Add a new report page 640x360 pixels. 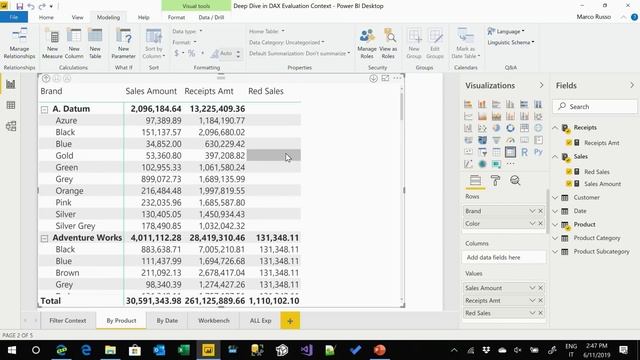pos(290,321)
